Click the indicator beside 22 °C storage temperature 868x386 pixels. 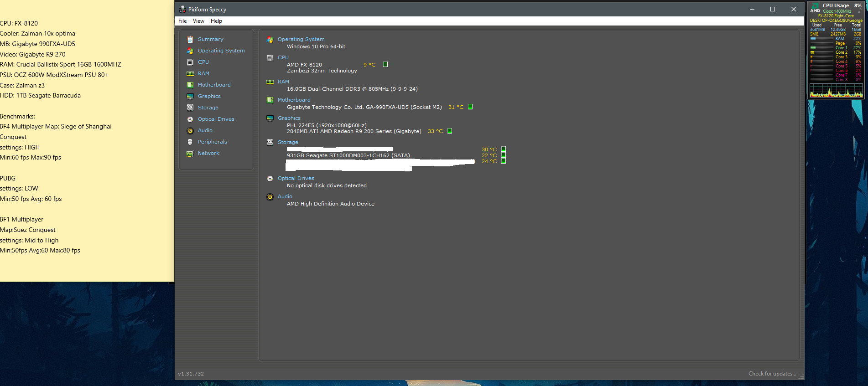[504, 155]
